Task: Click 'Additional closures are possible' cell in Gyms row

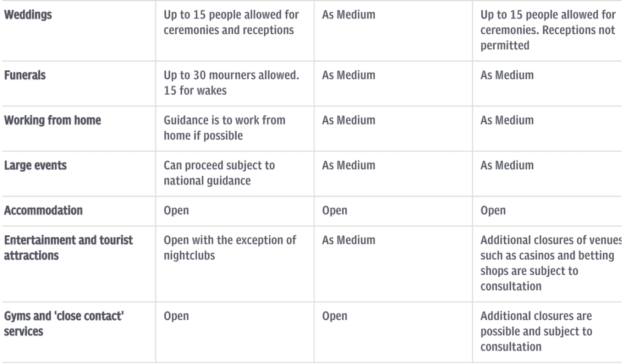Action: [x=536, y=331]
